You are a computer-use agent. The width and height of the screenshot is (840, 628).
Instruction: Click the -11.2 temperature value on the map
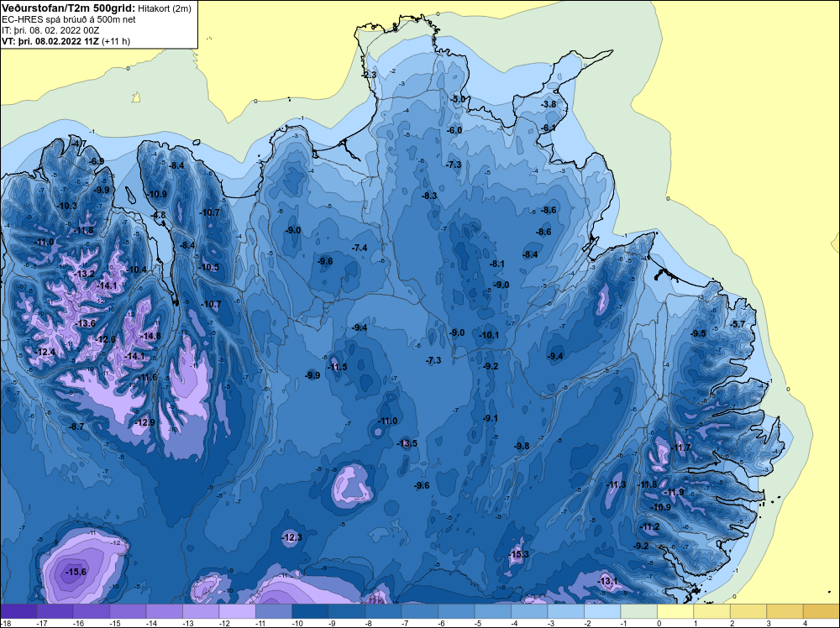[649, 526]
